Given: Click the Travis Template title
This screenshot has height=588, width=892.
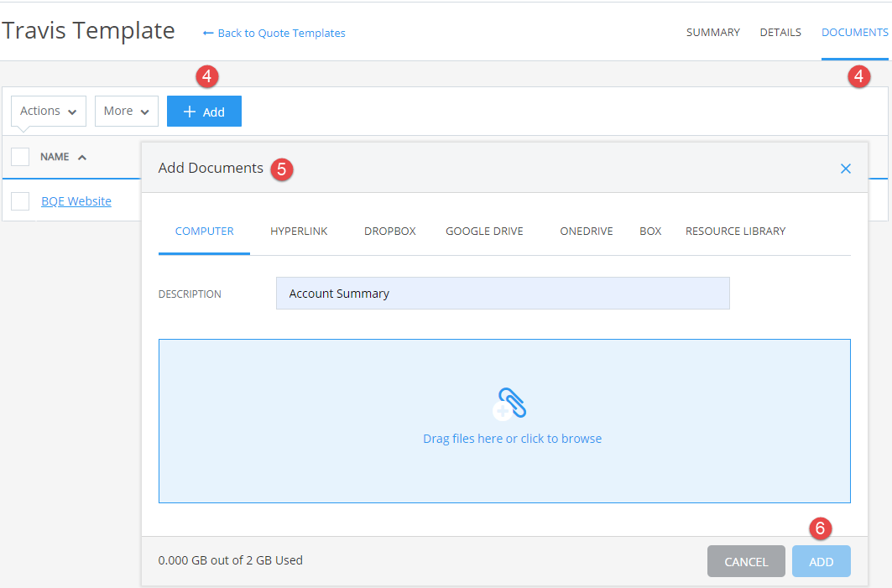Looking at the screenshot, I should [x=88, y=31].
